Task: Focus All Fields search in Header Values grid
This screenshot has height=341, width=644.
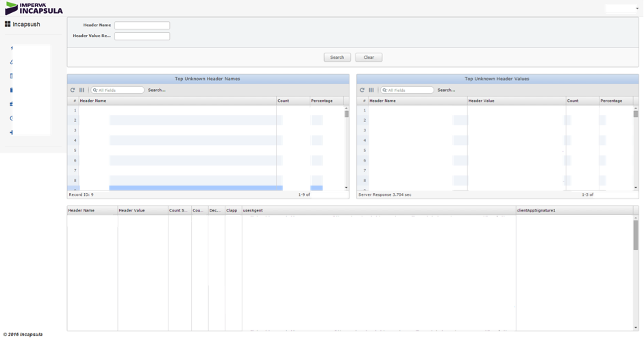Action: pos(407,90)
